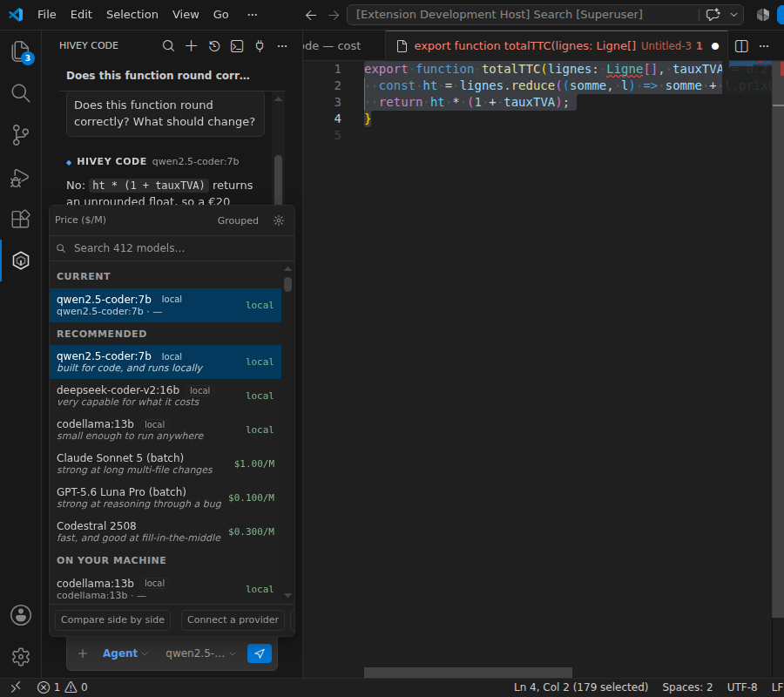Start a new chat with plus icon
Screen dimensions: 784x697
pyautogui.click(x=191, y=46)
